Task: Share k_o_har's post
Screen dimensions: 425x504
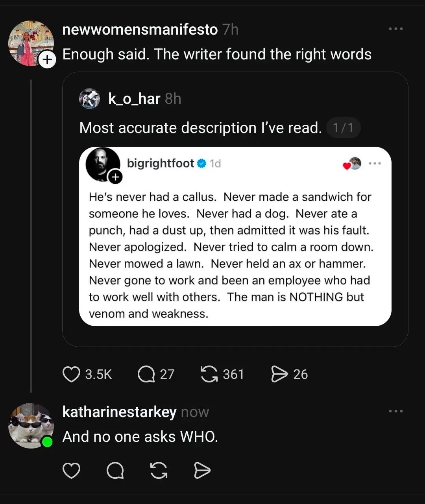Action: click(280, 375)
